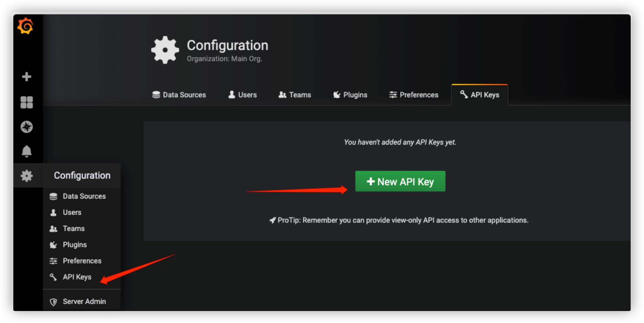Switch to the Data Sources tab
The height and width of the screenshot is (323, 644).
179,95
